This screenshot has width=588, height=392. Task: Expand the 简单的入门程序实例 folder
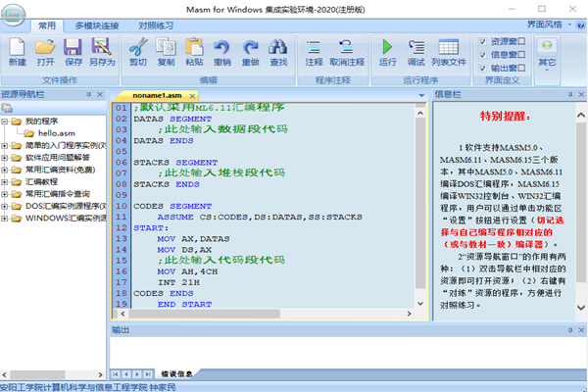coord(4,146)
